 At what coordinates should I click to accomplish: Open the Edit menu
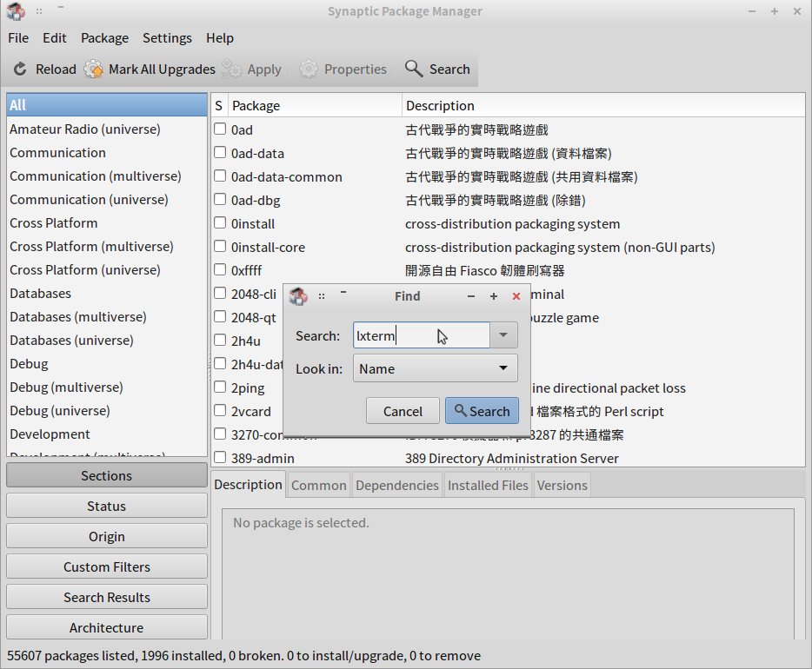tap(55, 37)
